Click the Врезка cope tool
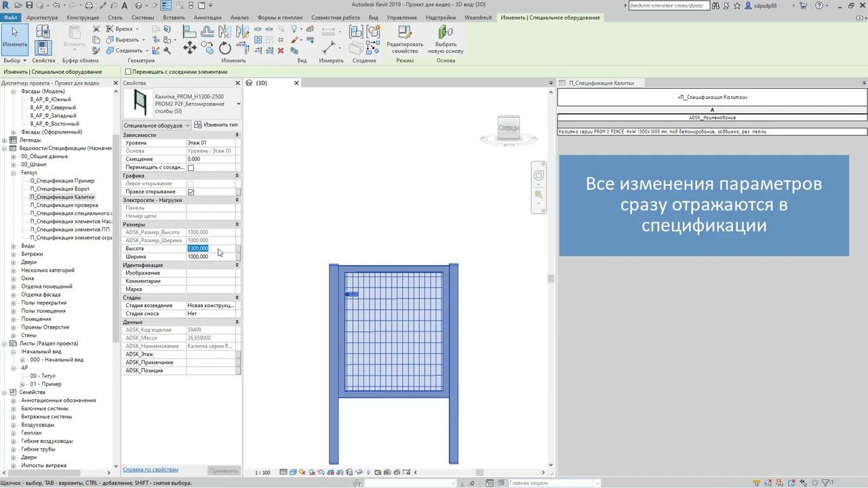 click(x=123, y=29)
